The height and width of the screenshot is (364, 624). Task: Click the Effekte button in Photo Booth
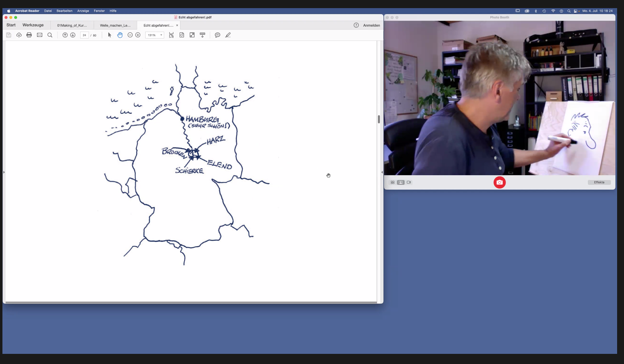tap(599, 182)
